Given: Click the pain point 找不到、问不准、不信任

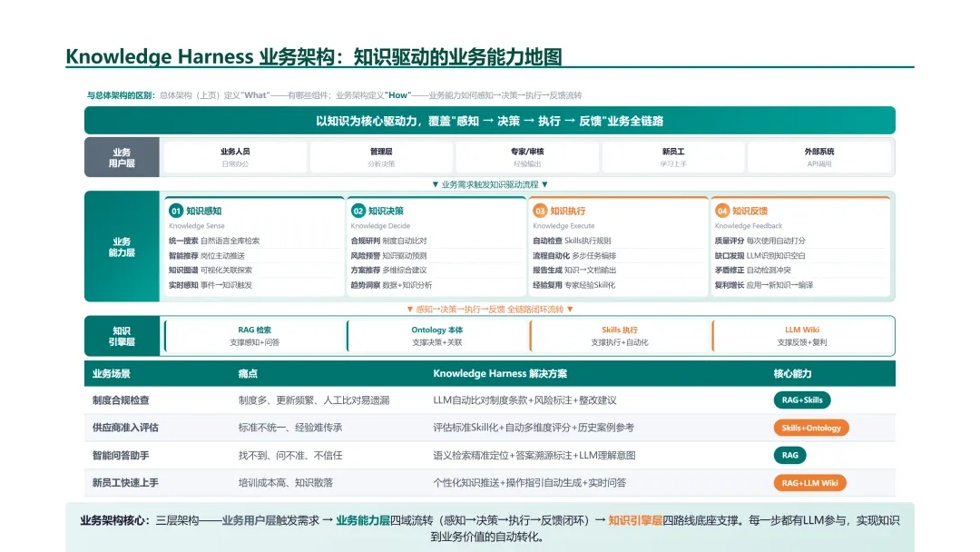Looking at the screenshot, I should (290, 455).
